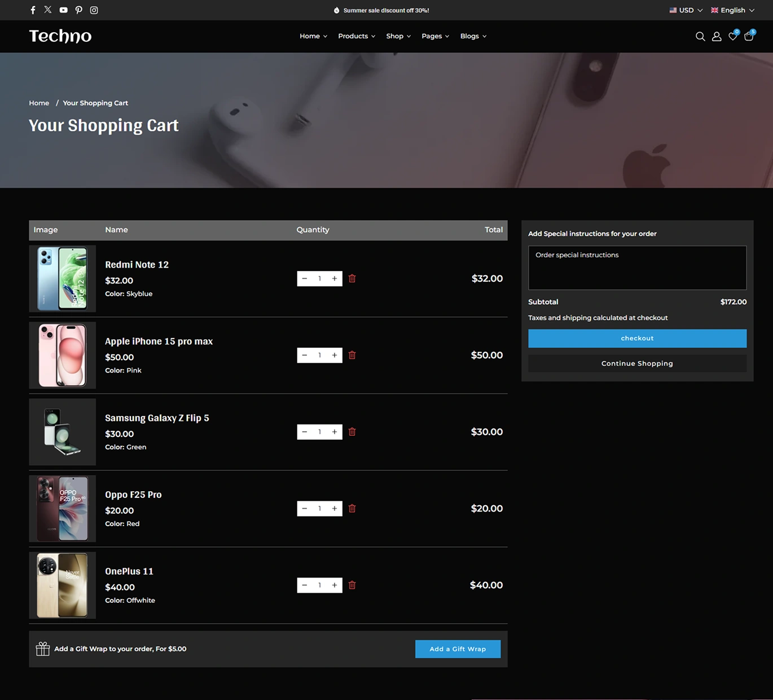
Task: Click 'Taxes and shipping calculated at checkout' text
Action: click(x=598, y=318)
